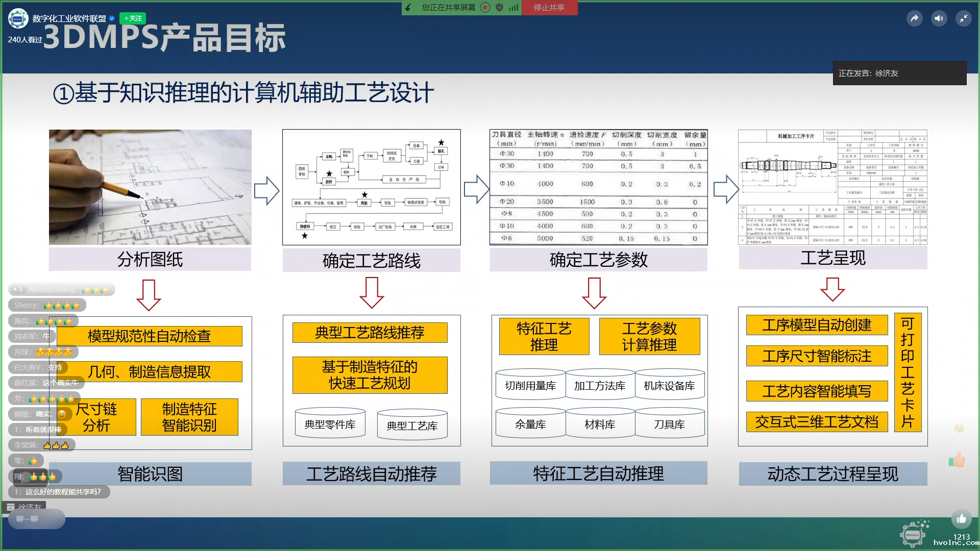This screenshot has height=551, width=980.
Task: Click the verified badge beside channel name
Action: click(x=112, y=18)
